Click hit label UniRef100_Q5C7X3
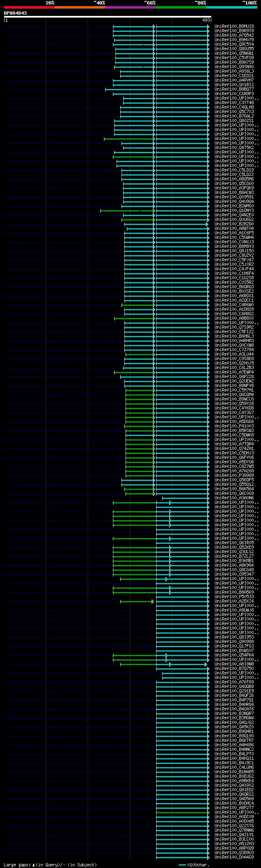 click(x=234, y=111)
